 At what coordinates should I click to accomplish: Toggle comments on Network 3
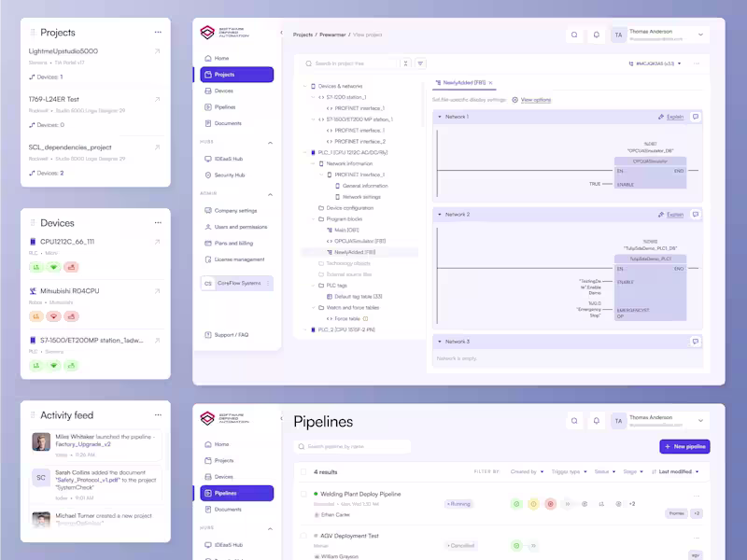(697, 339)
